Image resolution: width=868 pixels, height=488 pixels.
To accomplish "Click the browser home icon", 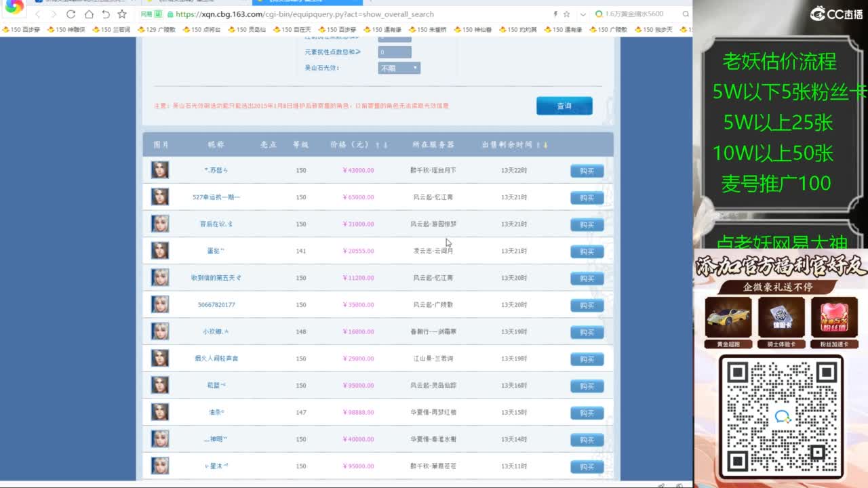I will click(89, 14).
